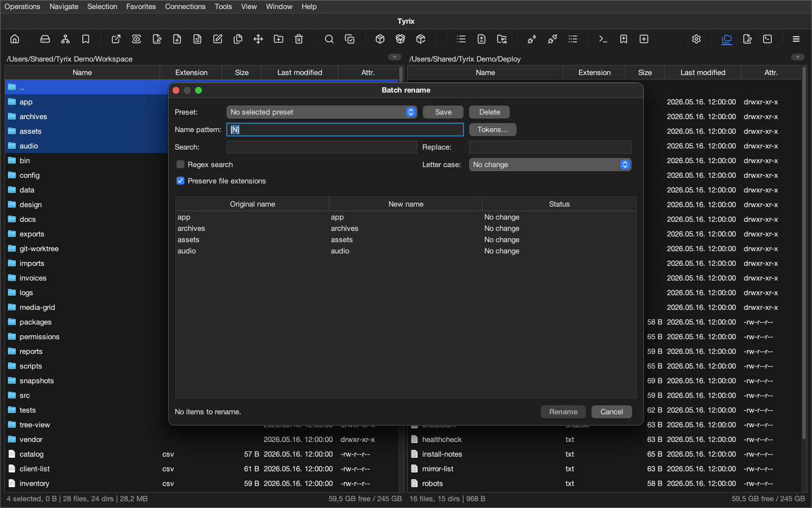Expand Workspace path history arrow

tap(395, 57)
